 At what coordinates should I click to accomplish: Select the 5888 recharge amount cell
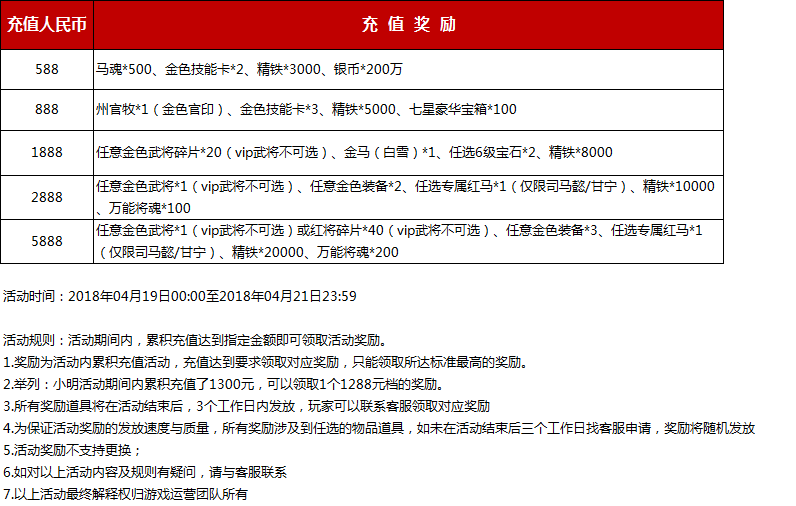click(47, 242)
